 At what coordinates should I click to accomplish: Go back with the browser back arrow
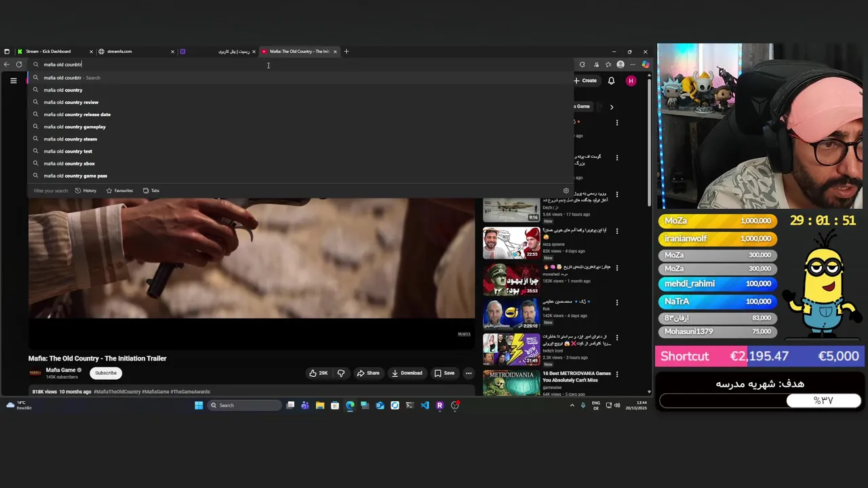point(7,64)
